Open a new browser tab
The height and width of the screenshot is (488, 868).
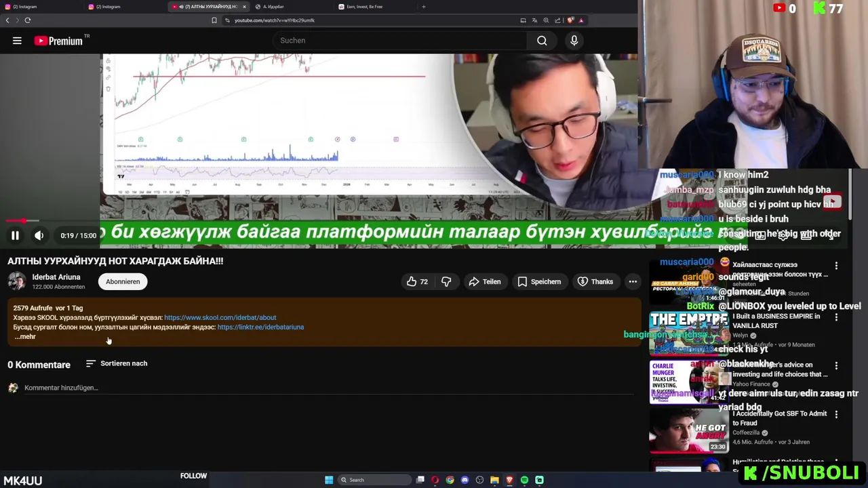[424, 7]
